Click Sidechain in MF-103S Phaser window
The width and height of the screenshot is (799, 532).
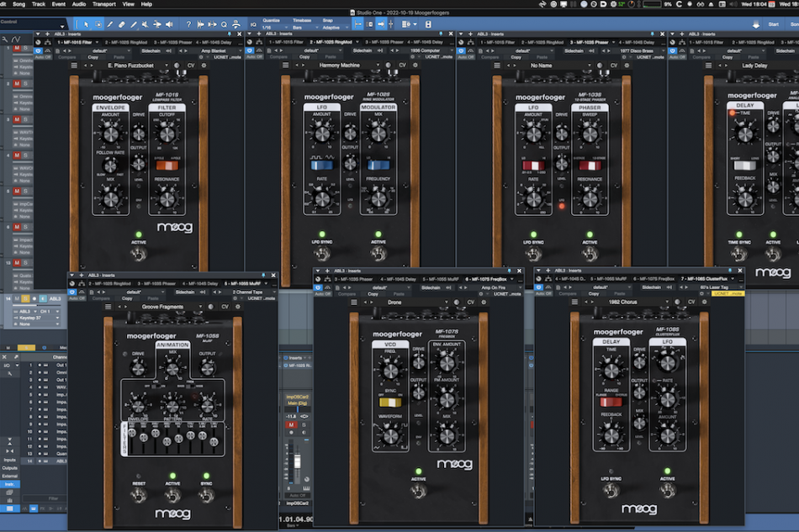[x=574, y=51]
